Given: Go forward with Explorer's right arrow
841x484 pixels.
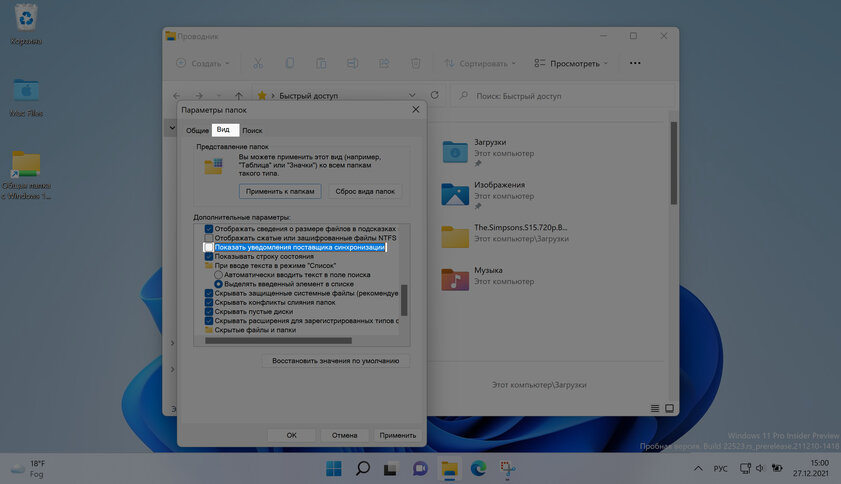Looking at the screenshot, I should (199, 96).
